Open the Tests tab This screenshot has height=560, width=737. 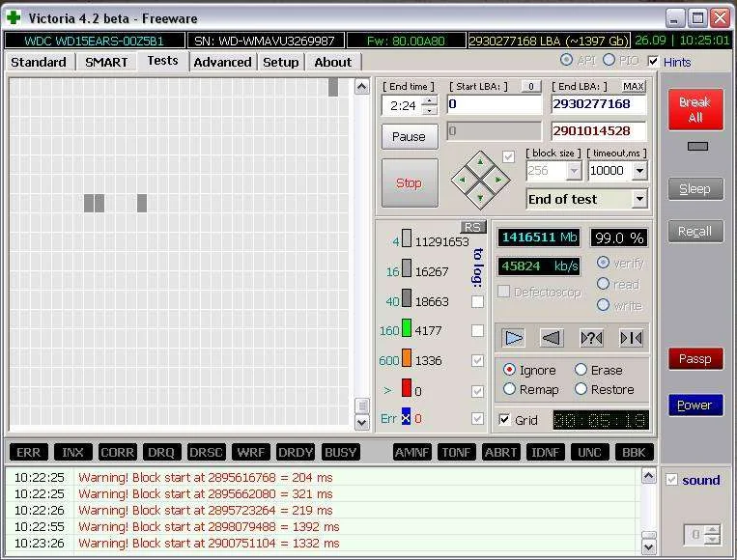tap(162, 61)
